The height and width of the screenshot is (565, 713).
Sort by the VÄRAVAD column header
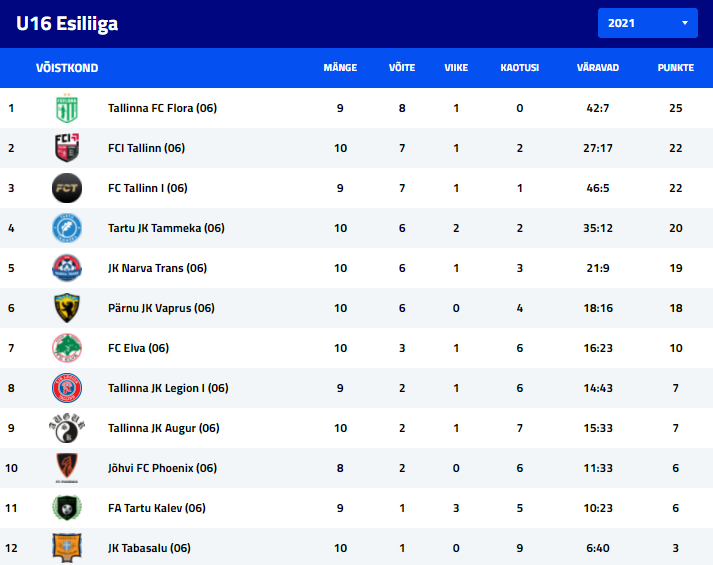pyautogui.click(x=598, y=68)
